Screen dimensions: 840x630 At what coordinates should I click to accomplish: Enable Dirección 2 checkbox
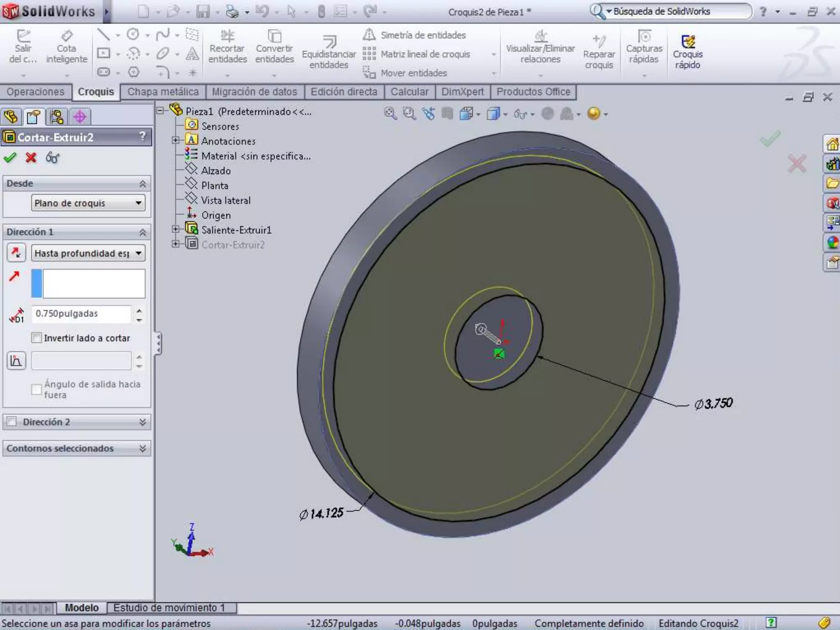(x=12, y=422)
